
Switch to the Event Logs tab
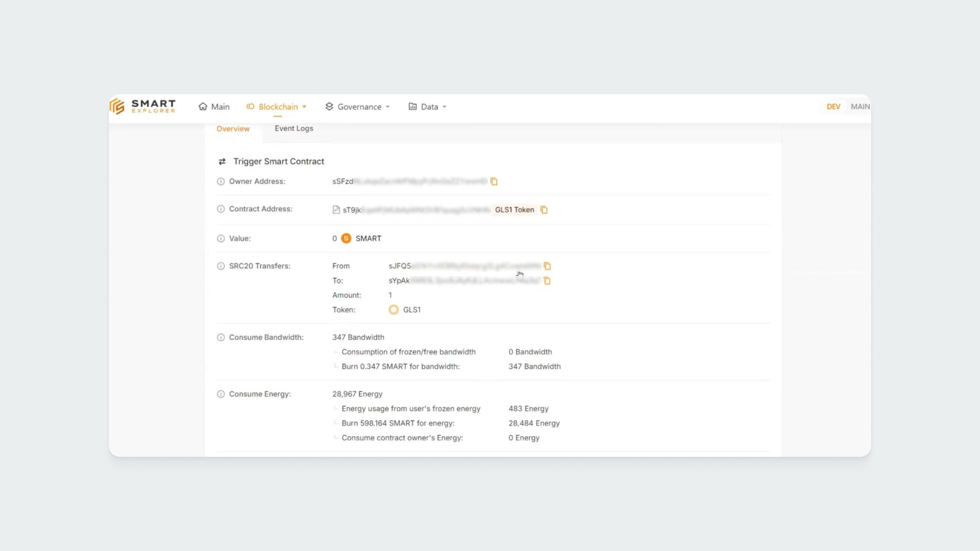pos(294,128)
